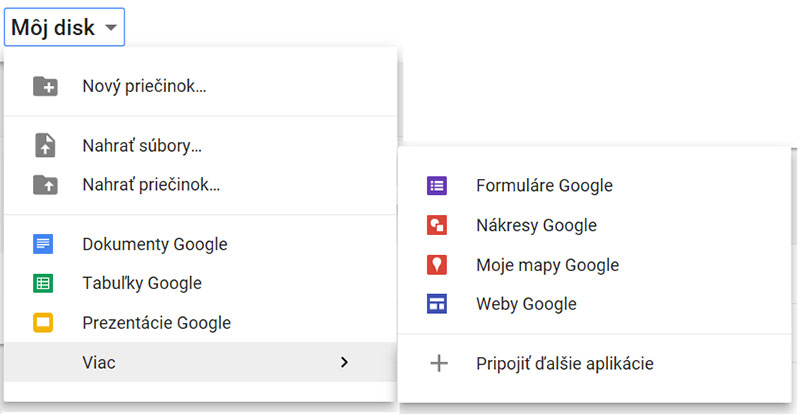Click the file upload icon beside Nahrať súbory

click(45, 145)
